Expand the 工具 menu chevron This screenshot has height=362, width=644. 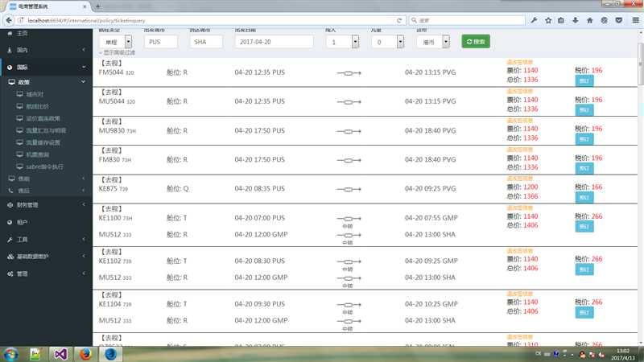point(84,239)
